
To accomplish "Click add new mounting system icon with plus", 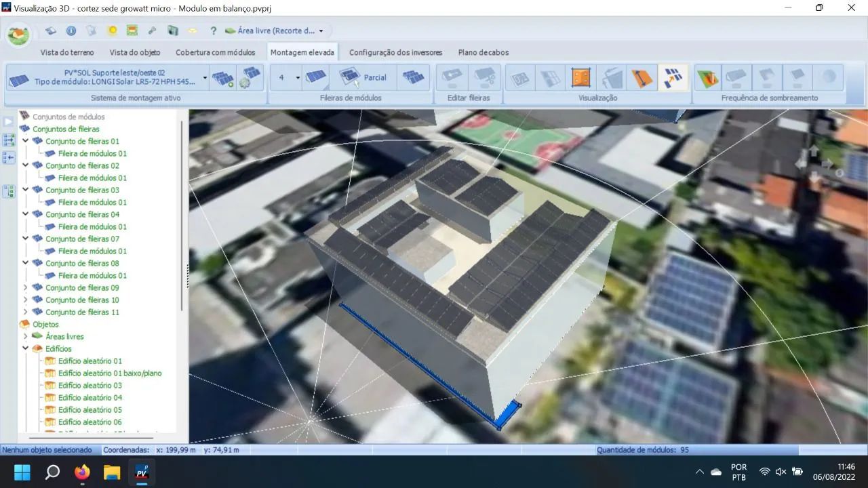I will pos(223,78).
